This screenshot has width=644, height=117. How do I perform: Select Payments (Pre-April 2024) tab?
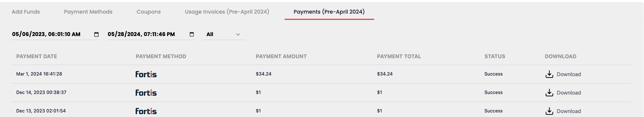329,12
